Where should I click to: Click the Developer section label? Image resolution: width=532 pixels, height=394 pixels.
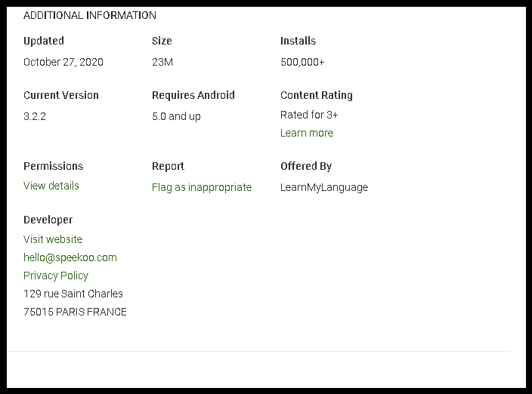click(x=48, y=220)
